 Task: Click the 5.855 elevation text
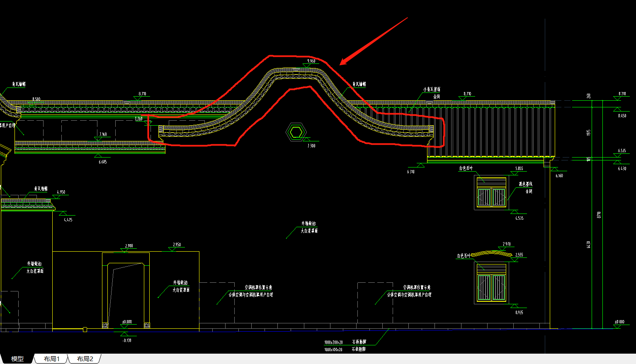click(x=519, y=169)
